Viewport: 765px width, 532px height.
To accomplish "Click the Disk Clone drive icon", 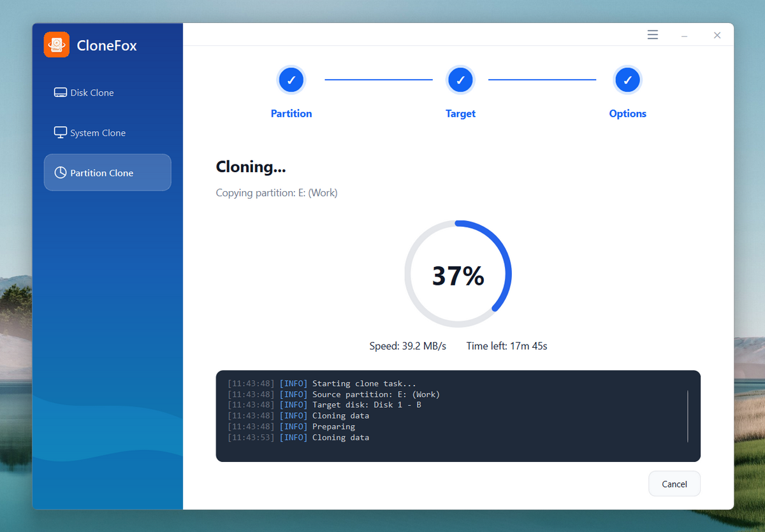I will (61, 92).
